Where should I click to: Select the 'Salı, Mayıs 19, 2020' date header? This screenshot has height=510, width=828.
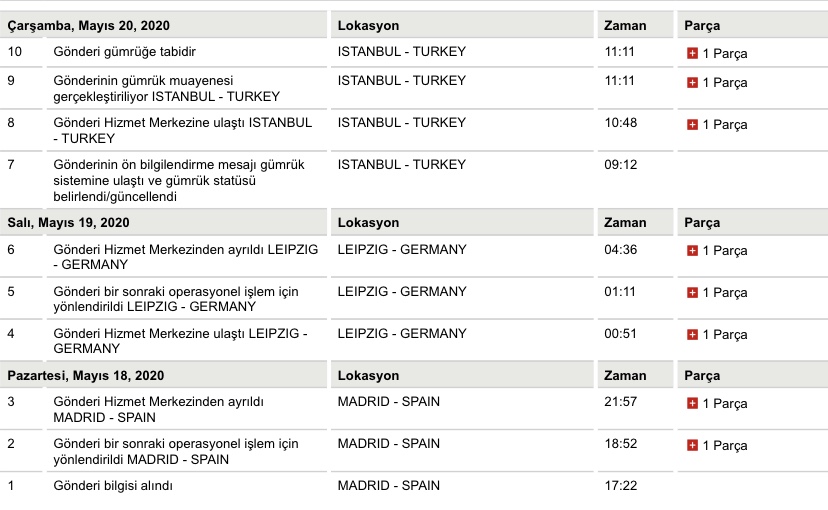point(69,222)
